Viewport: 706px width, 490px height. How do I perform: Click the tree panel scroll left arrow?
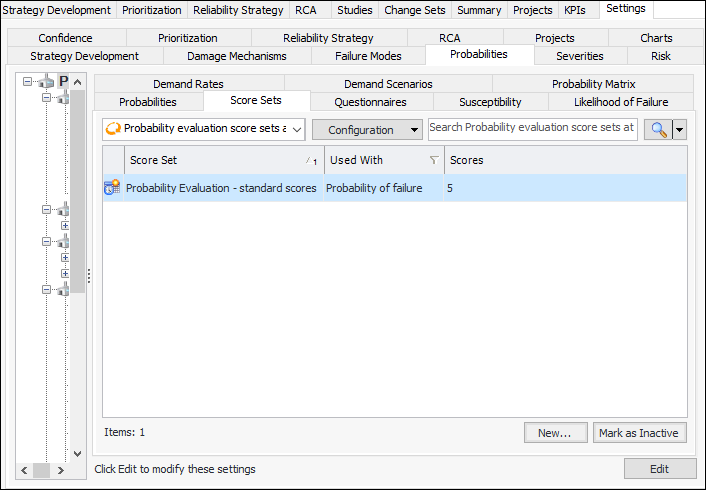[24, 471]
